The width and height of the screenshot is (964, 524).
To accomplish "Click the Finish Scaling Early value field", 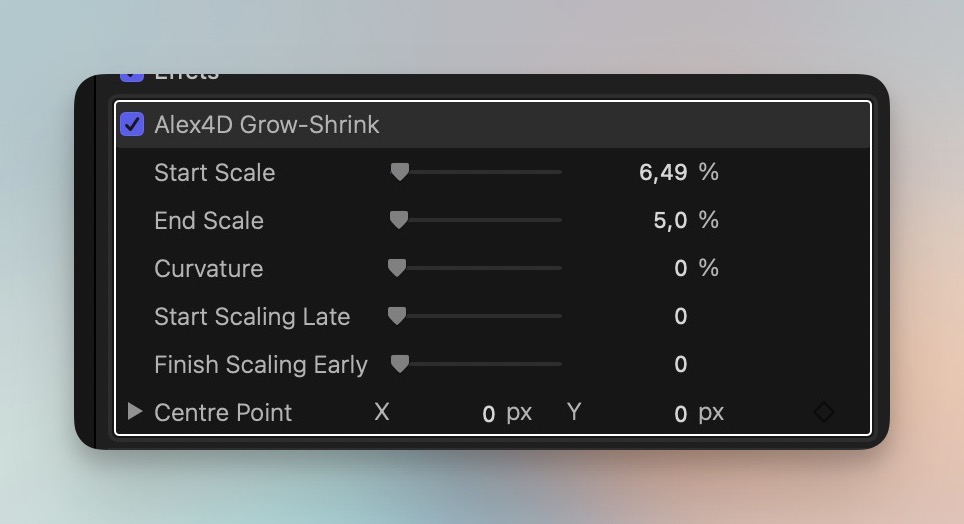I will pyautogui.click(x=680, y=365).
